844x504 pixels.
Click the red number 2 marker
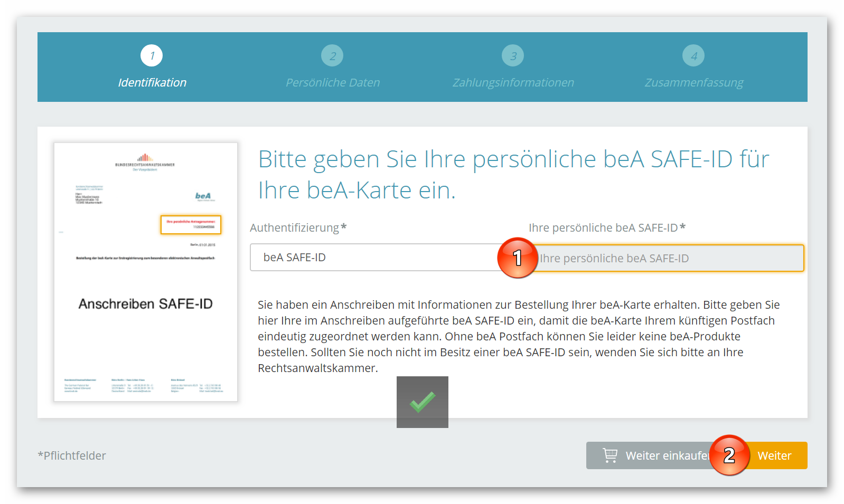pos(729,455)
